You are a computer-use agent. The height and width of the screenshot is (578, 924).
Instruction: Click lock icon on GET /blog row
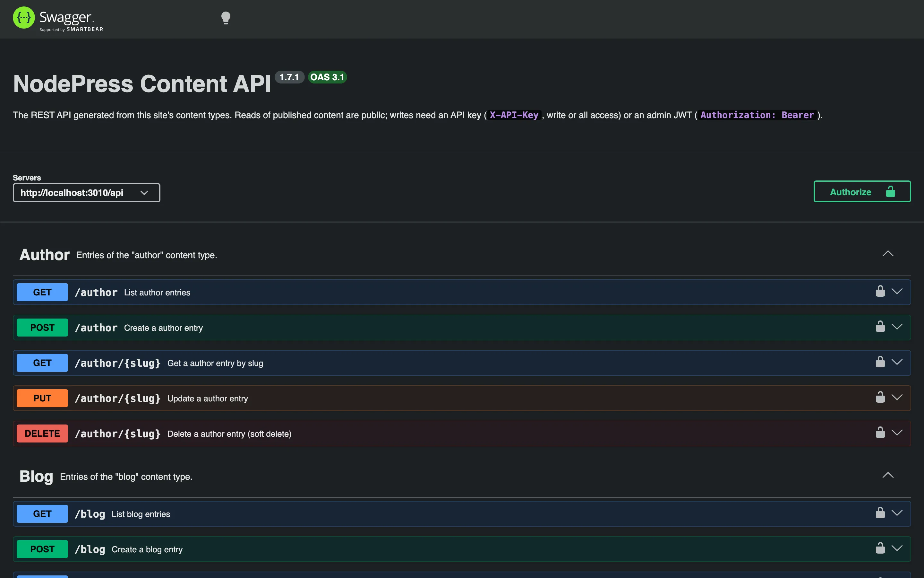[880, 513]
